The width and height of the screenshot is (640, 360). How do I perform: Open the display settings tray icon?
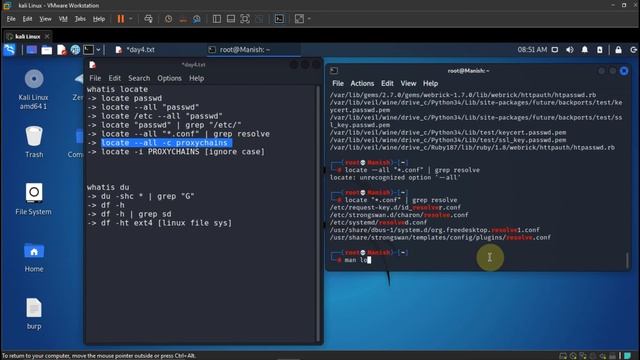[555, 50]
